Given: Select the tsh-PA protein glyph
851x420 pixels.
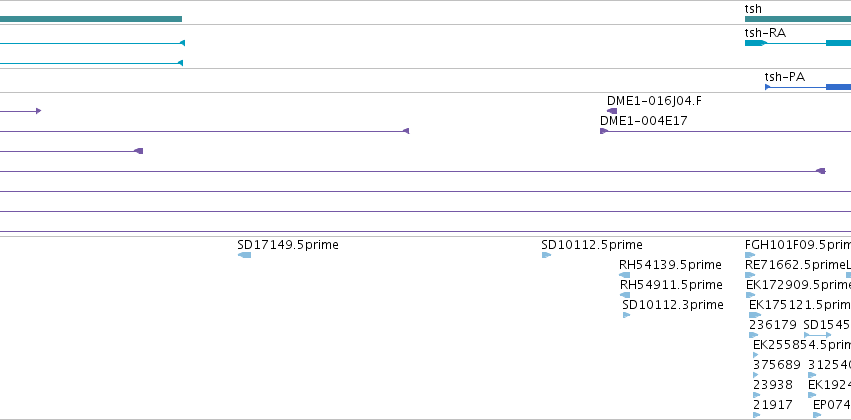Looking at the screenshot, I should (x=808, y=87).
